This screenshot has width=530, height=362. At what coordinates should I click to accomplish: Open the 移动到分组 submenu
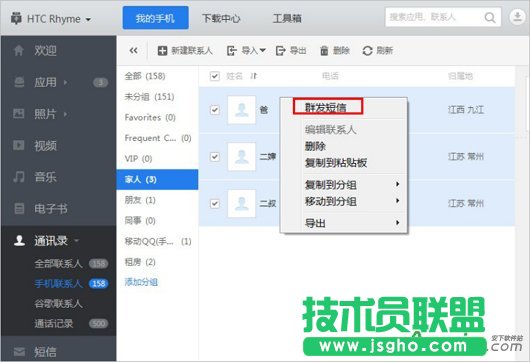click(344, 201)
